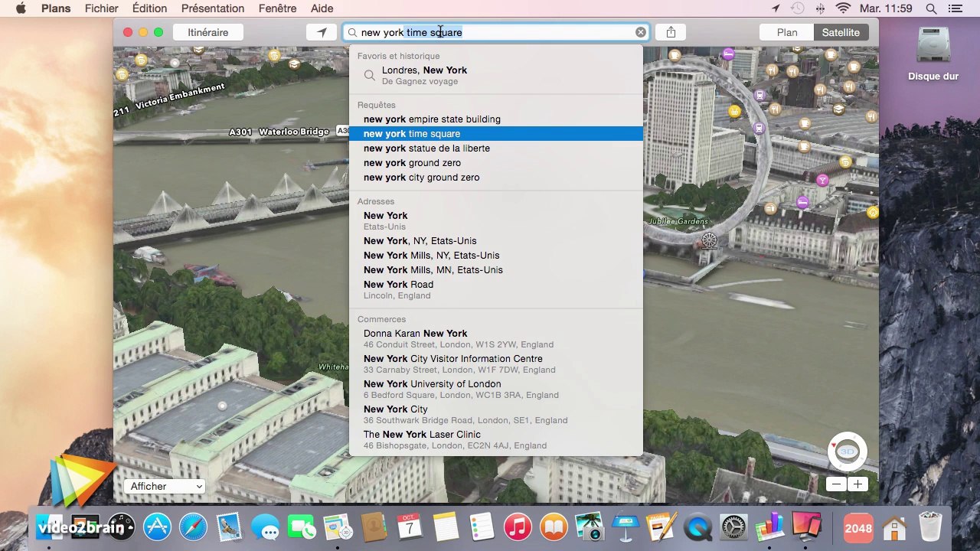This screenshot has height=551, width=980.
Task: Click the Itinéraire button
Action: point(208,32)
